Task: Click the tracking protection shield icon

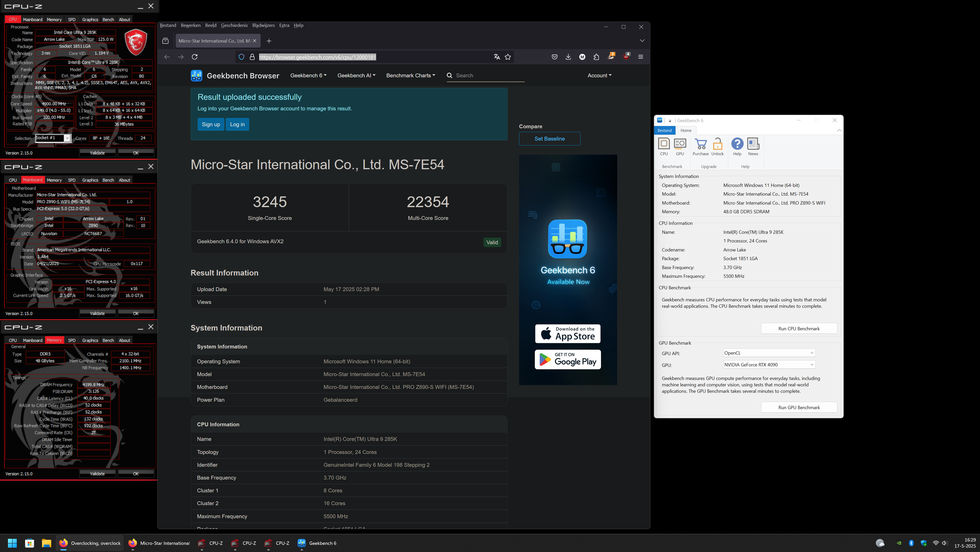Action: (241, 57)
